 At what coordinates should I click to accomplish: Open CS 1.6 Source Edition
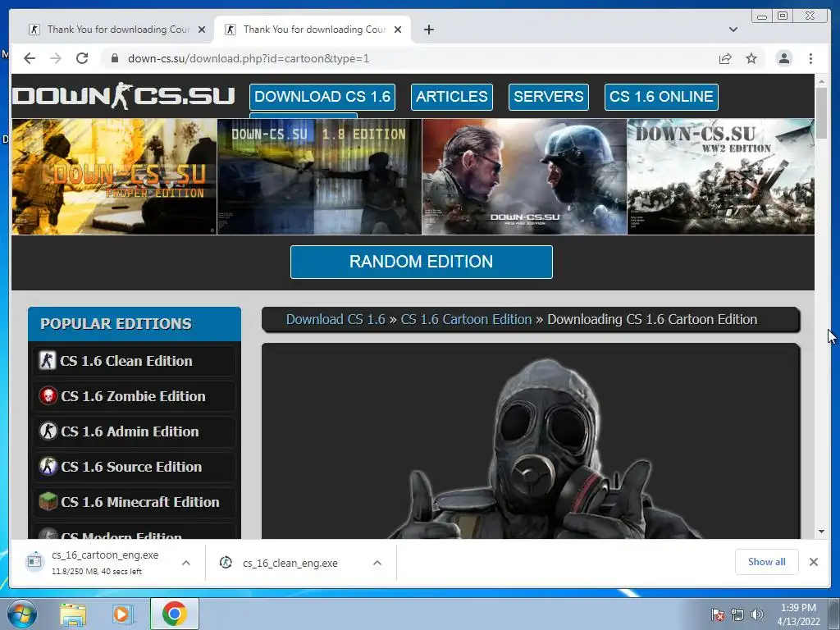coord(134,467)
